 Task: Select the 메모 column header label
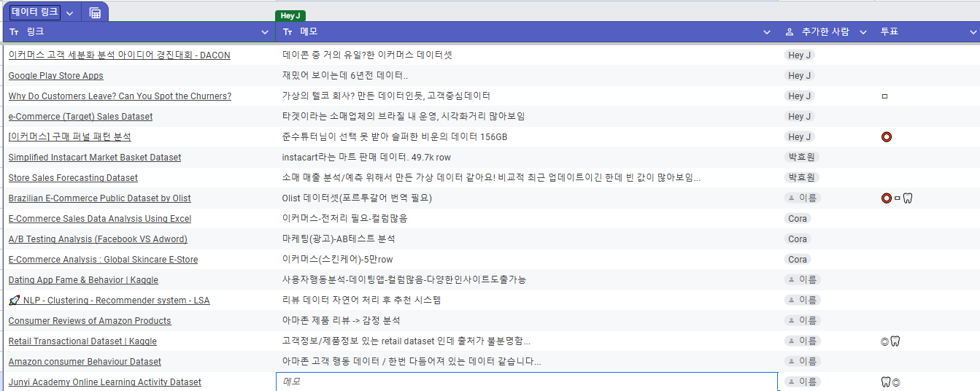click(x=309, y=32)
